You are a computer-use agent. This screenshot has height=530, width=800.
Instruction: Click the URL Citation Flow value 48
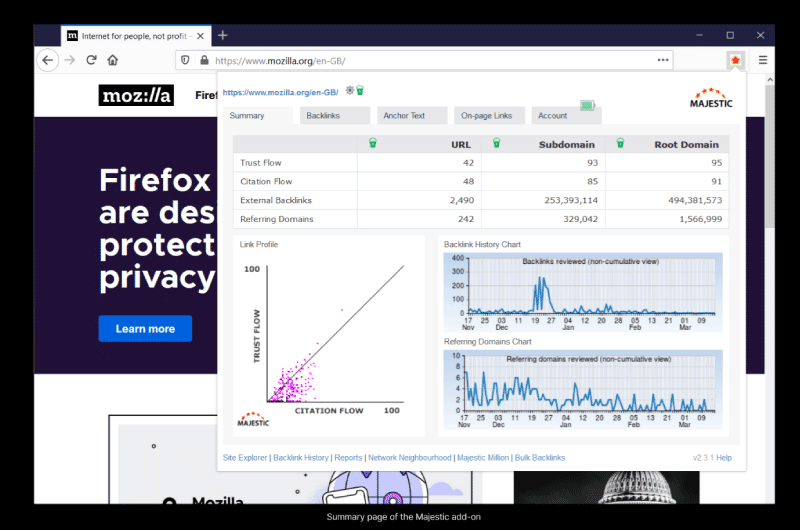coord(468,182)
